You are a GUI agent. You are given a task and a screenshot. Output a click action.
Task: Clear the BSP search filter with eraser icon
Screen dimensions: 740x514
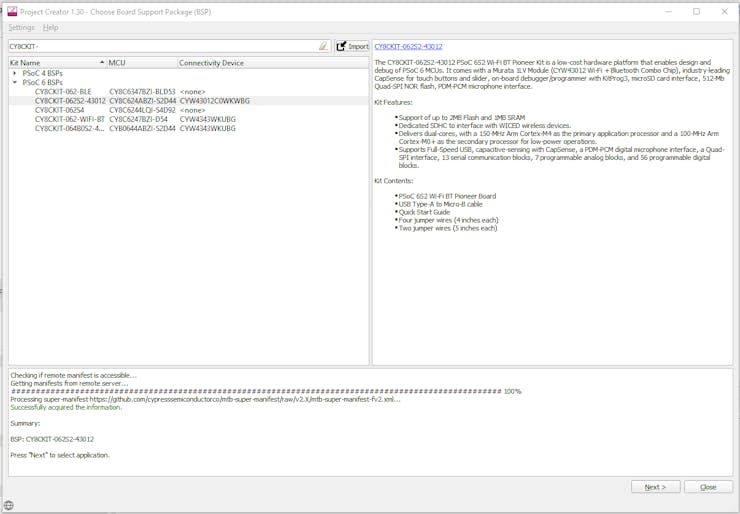point(323,46)
